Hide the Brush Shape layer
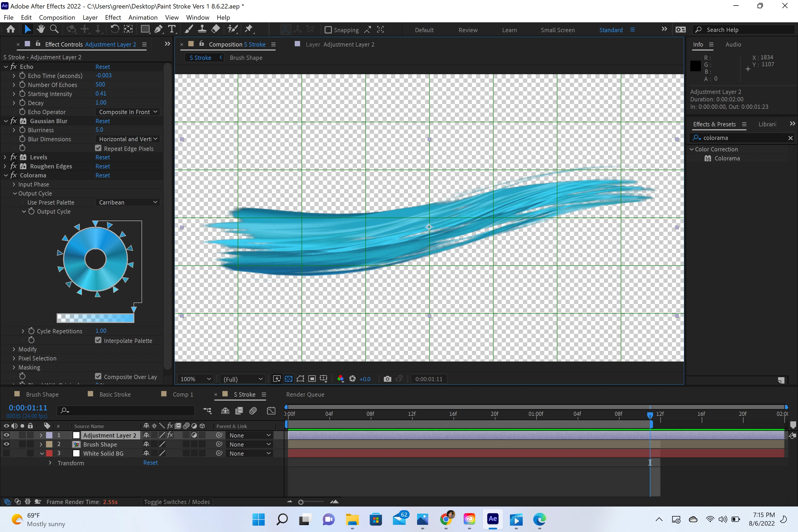 [6, 444]
